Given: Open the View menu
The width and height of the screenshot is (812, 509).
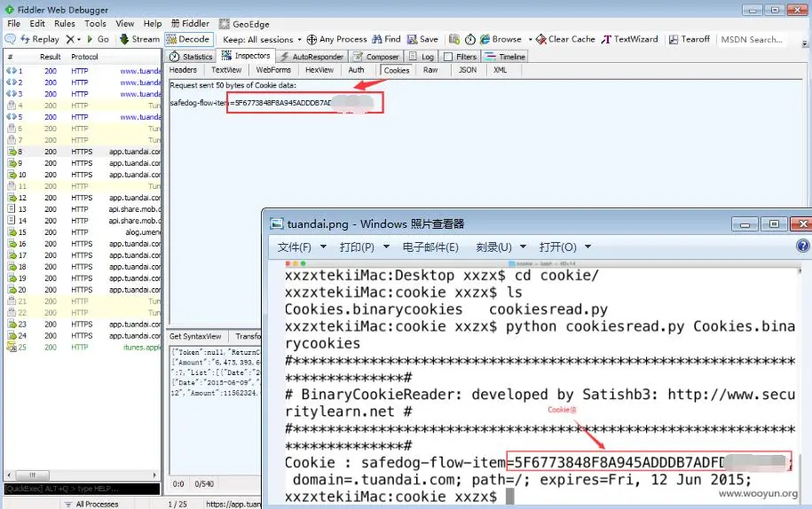Looking at the screenshot, I should [125, 24].
